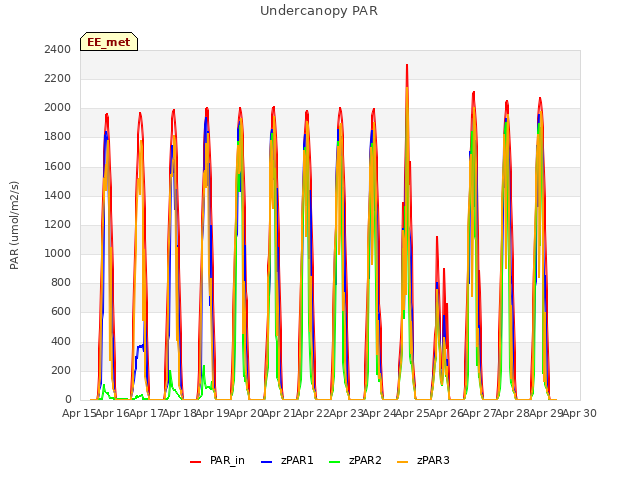
Task: Click the PAR (umol/m2/s) axis label
Action: pyautogui.click(x=14, y=225)
